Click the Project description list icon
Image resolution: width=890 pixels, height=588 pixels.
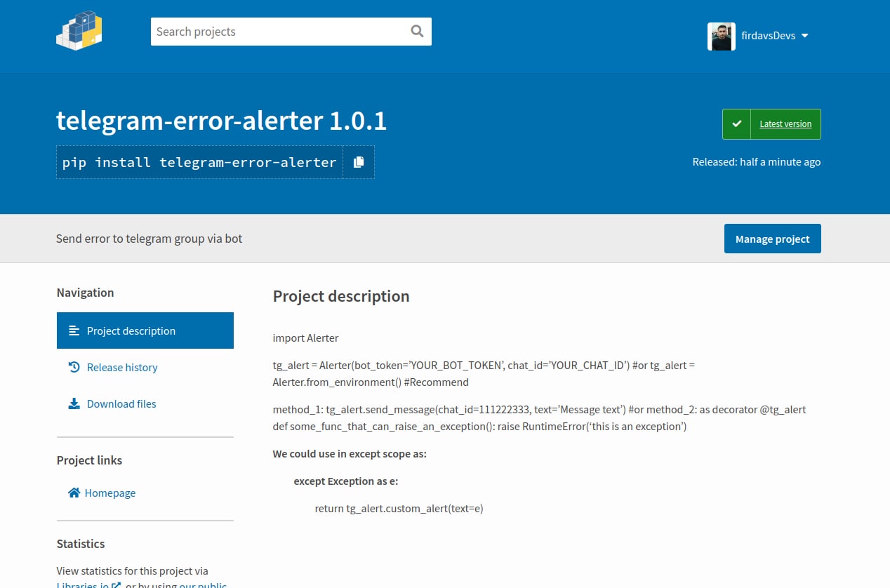pyautogui.click(x=74, y=330)
